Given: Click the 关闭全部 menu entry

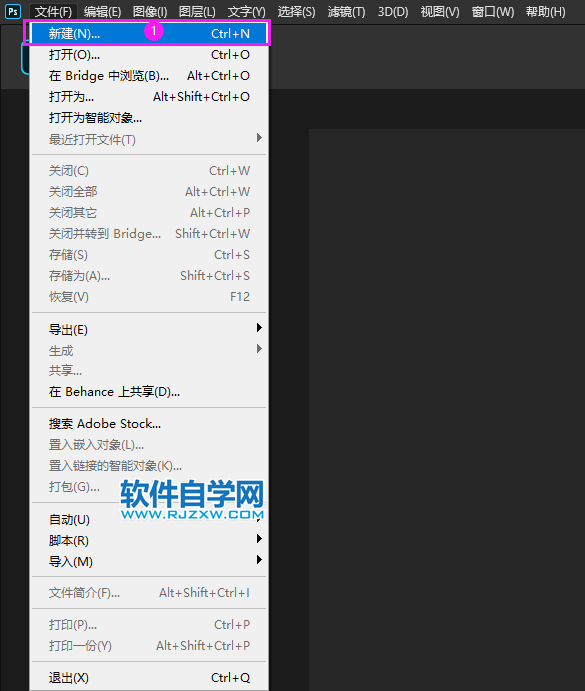Looking at the screenshot, I should click(149, 192).
